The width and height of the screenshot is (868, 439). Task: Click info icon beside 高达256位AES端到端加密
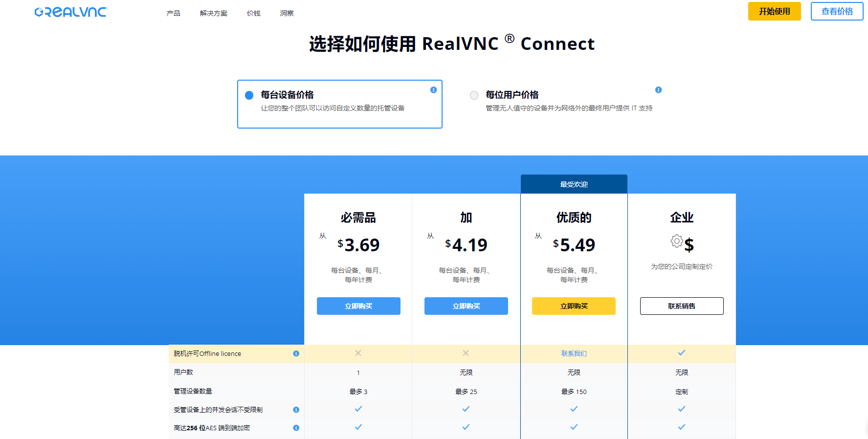(x=296, y=428)
